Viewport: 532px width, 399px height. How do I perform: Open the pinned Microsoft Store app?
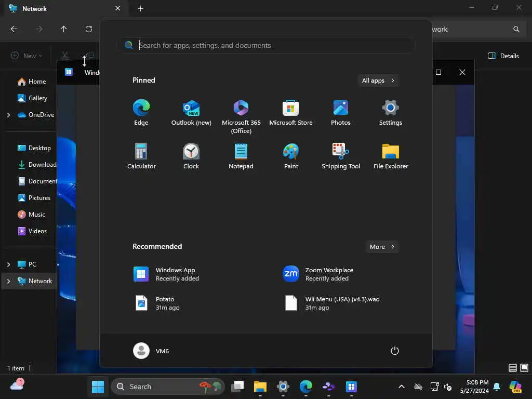(291, 113)
